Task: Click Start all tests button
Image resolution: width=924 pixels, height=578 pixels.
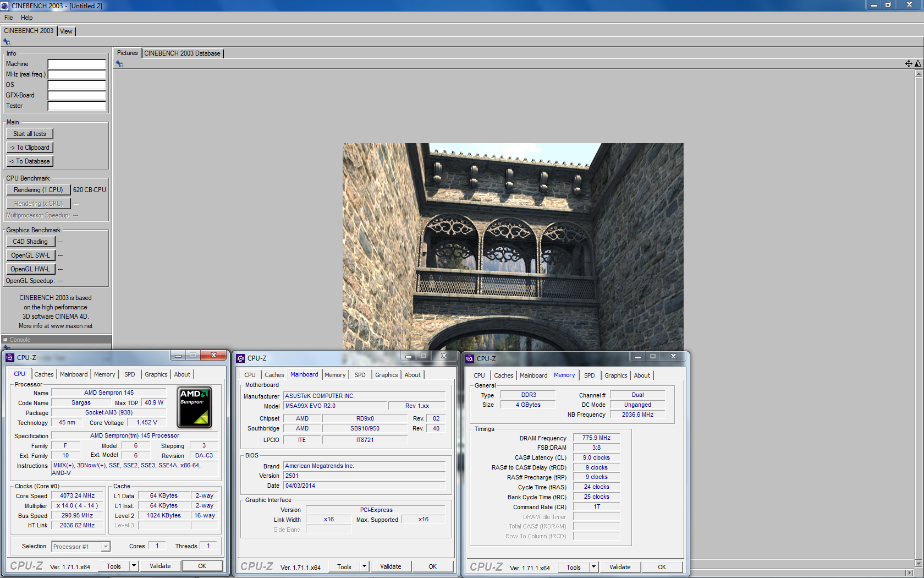Action: click(x=30, y=134)
